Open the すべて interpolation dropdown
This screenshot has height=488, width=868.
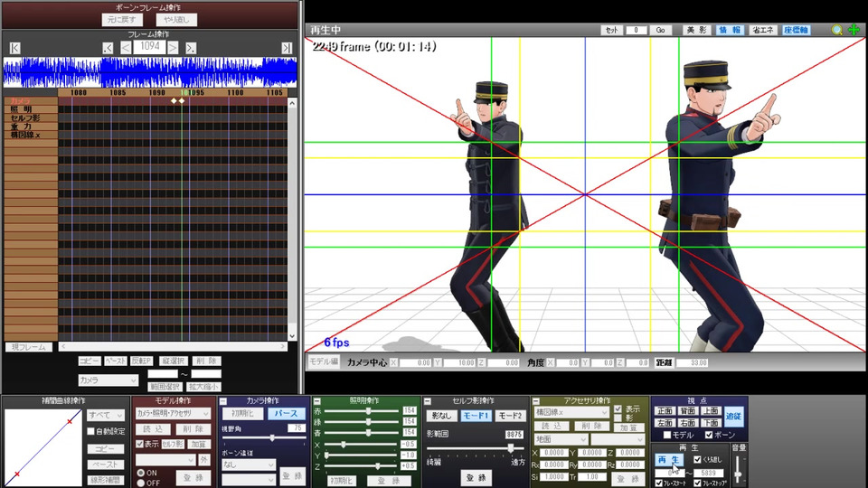(106, 415)
